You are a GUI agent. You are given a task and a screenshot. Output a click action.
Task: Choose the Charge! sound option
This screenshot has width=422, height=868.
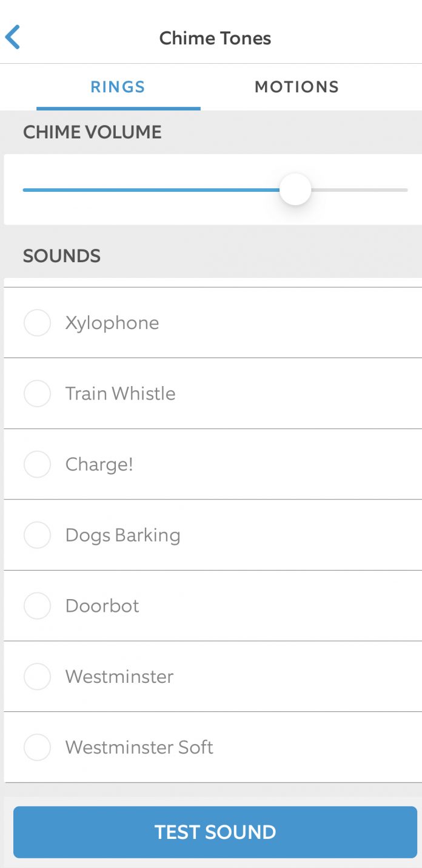click(x=37, y=464)
